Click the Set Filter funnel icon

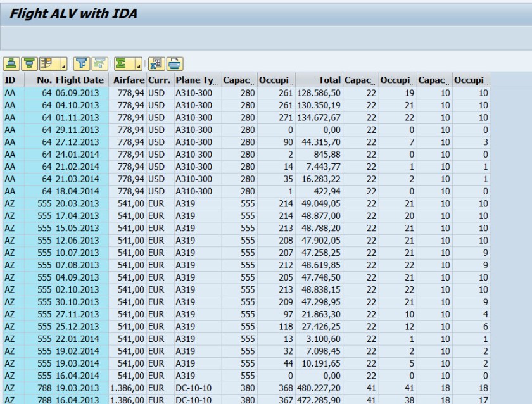point(81,63)
